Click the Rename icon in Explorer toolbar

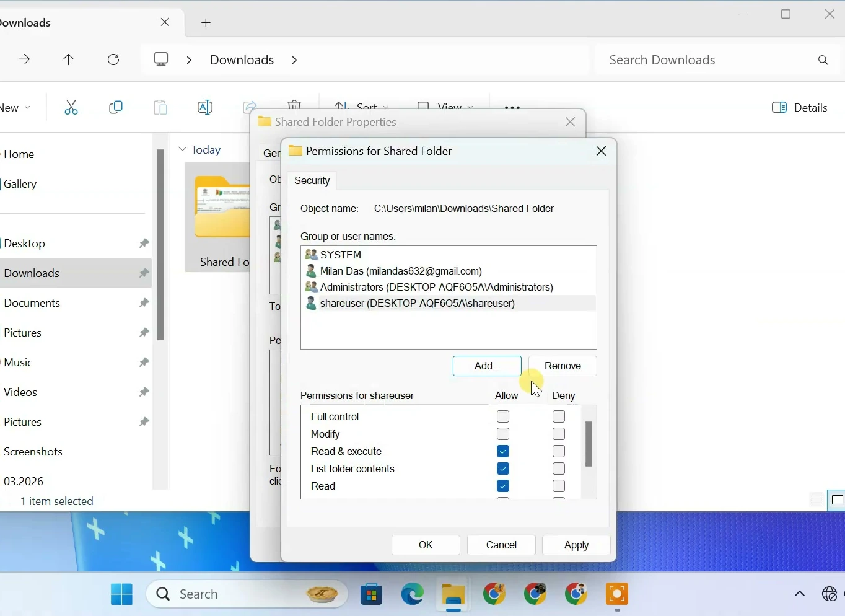[205, 108]
